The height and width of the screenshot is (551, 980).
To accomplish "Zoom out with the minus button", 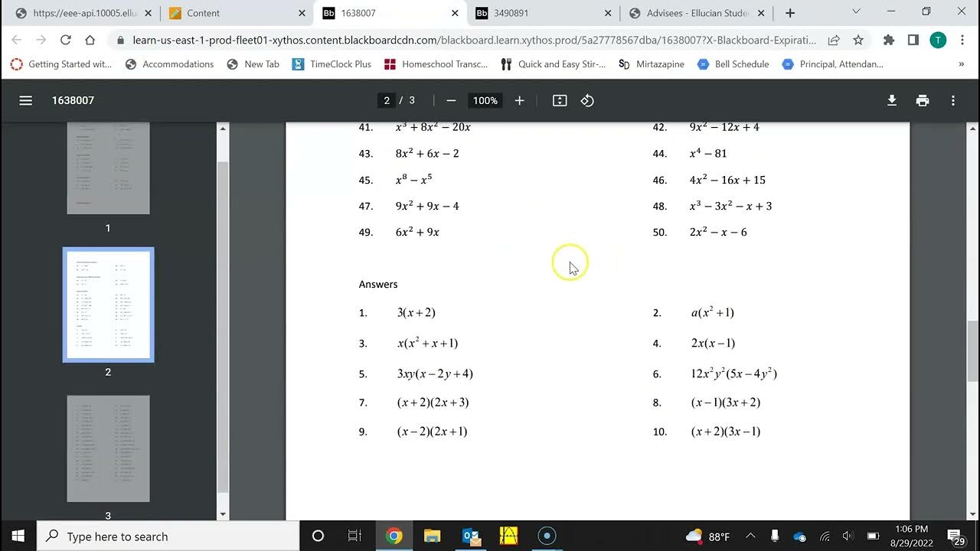I will pyautogui.click(x=451, y=100).
